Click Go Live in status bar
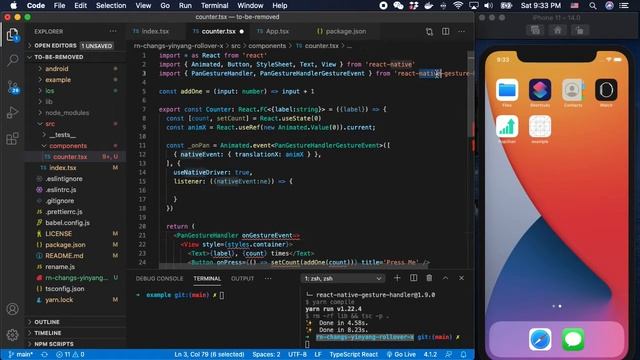The width and height of the screenshot is (640, 360). tap(401, 354)
